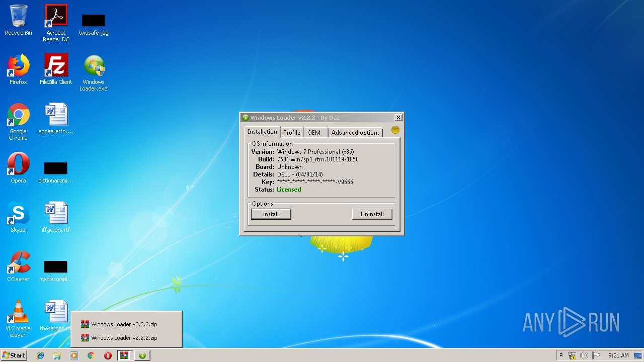The width and height of the screenshot is (644, 362).
Task: Click the WinRAR taskbar button
Action: pyautogui.click(x=125, y=355)
